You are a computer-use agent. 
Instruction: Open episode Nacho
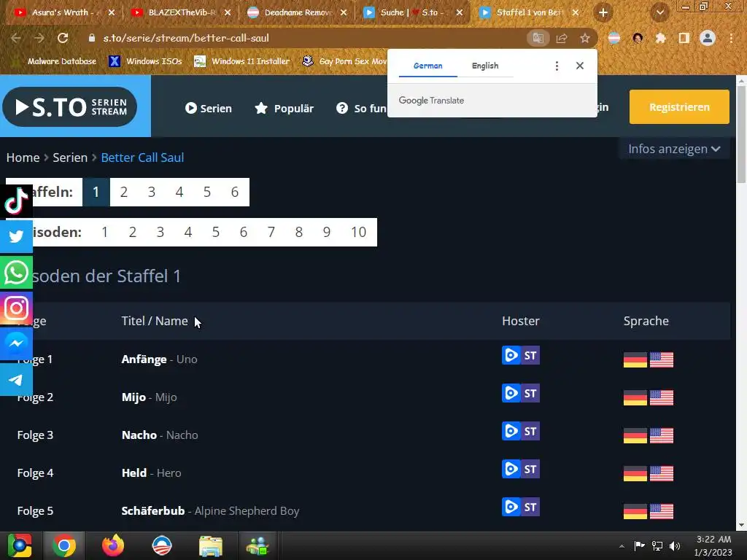click(160, 435)
